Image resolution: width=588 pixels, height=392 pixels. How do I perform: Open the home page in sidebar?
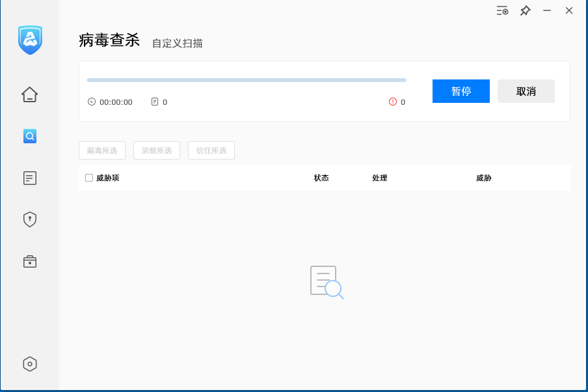(x=30, y=94)
